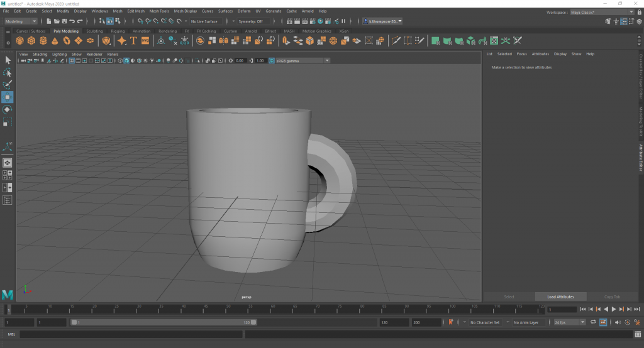Viewport: 644px width, 348px height.
Task: Click the Undo arrow icon
Action: [72, 21]
